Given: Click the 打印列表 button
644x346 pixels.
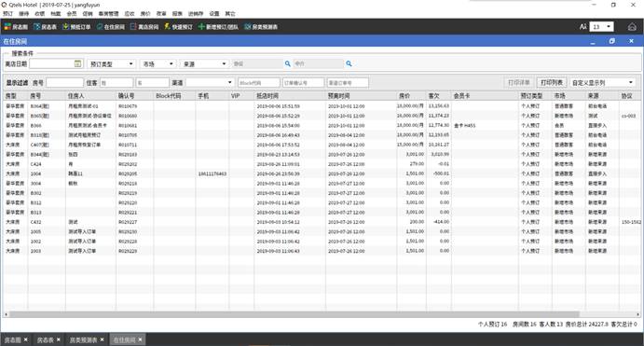Looking at the screenshot, I should [x=552, y=83].
